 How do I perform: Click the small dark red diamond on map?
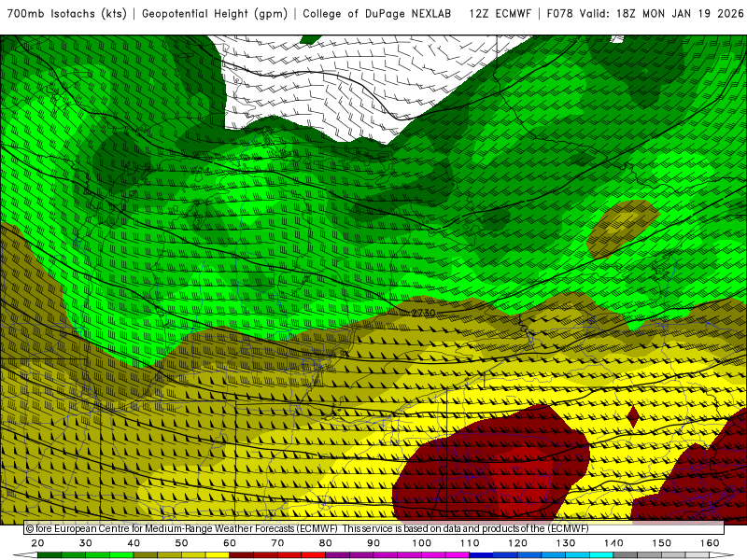[x=633, y=417]
